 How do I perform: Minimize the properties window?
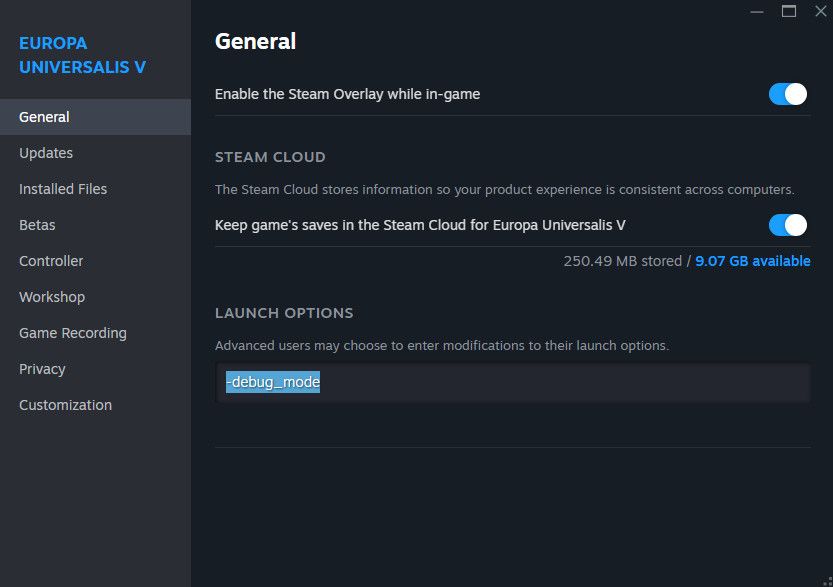[755, 11]
